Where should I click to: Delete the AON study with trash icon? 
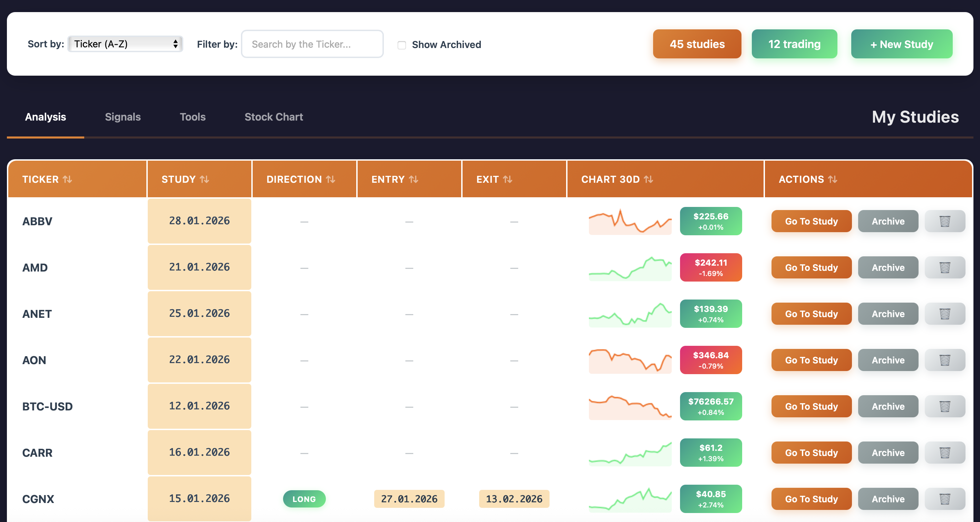tap(945, 360)
